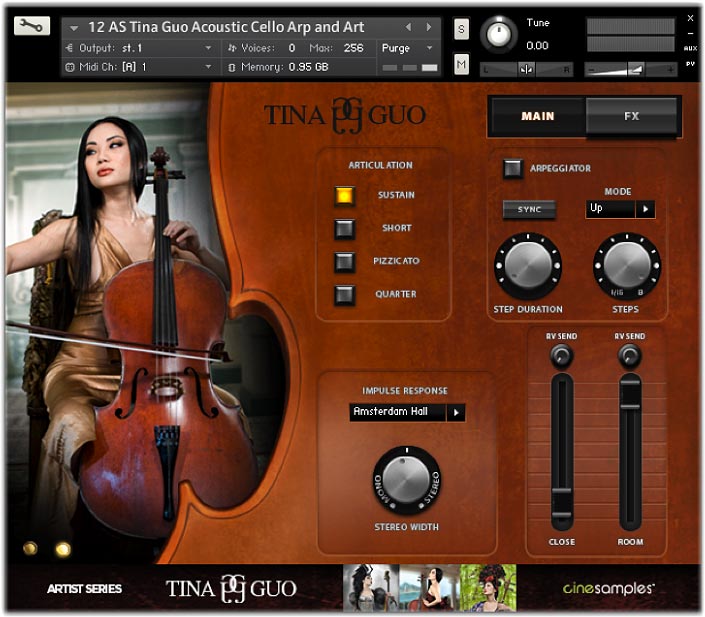Switch to the MAIN tab
This screenshot has width=705, height=617.
tap(538, 116)
